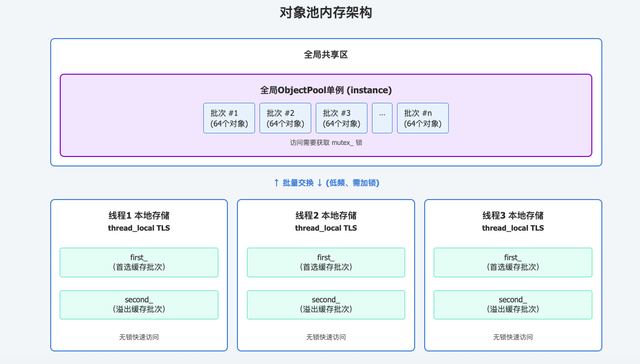Screen dimensions: 640x364
Task: Select the second_ box in 线程2
Action: (326, 305)
